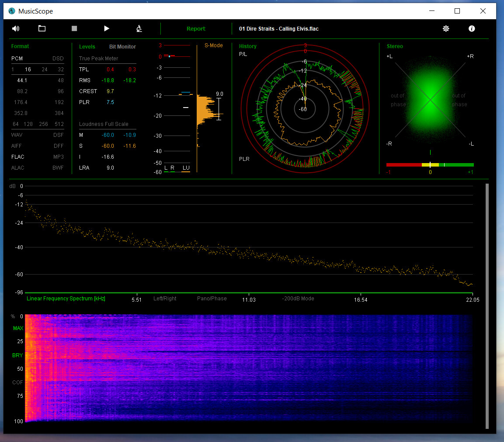Mute audio with the speaker icon
This screenshot has height=442, width=504.
click(x=16, y=28)
